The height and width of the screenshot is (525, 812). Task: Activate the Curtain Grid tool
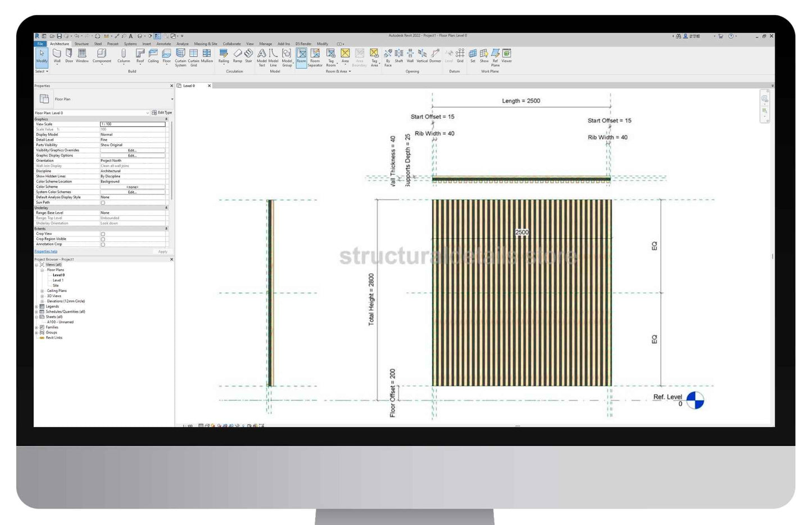(193, 56)
